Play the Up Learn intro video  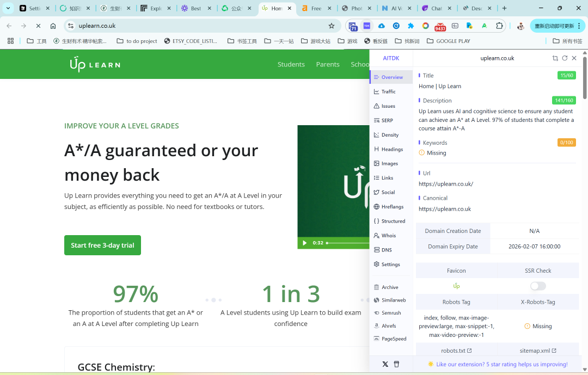click(x=304, y=243)
